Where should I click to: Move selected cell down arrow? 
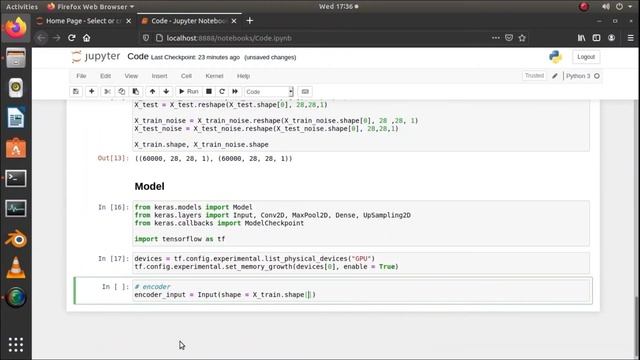[166, 91]
